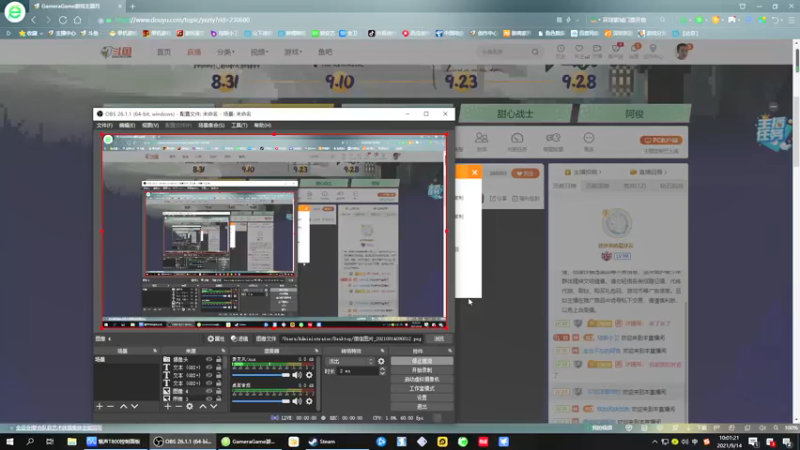The height and width of the screenshot is (450, 800).
Task: Toggle visibility of second 文本 text source
Action: coord(209,375)
